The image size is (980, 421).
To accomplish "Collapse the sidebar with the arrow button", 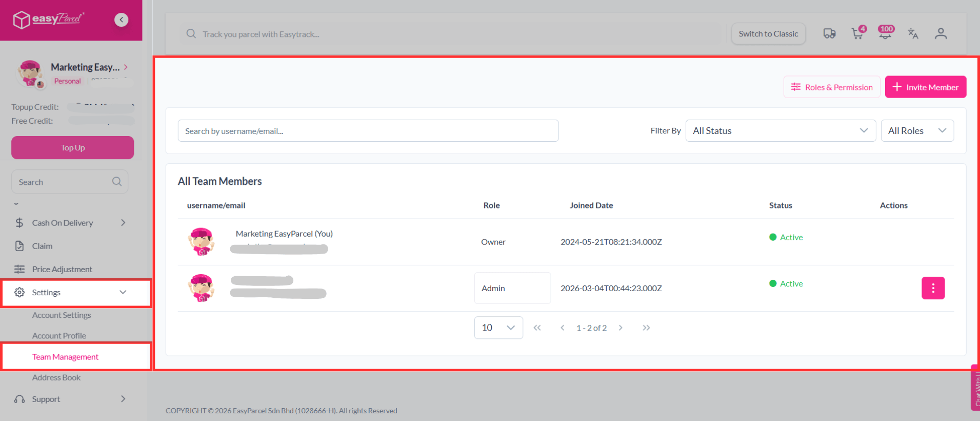I will pos(121,20).
